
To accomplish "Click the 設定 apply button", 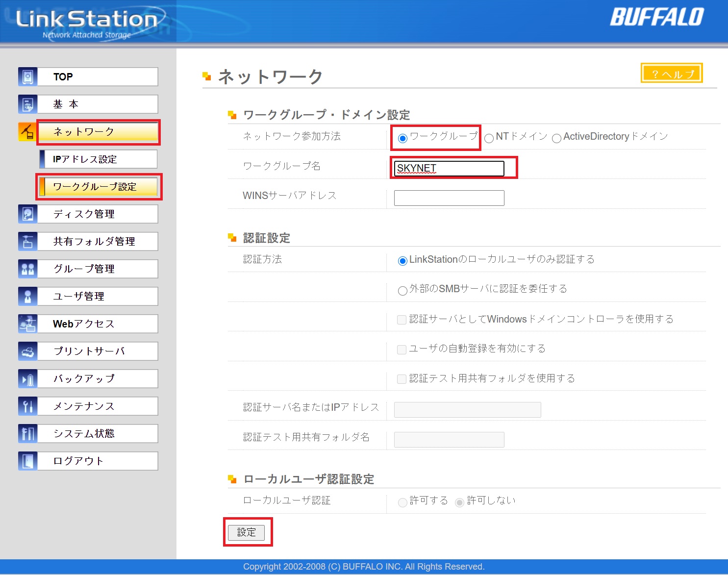I will [246, 532].
